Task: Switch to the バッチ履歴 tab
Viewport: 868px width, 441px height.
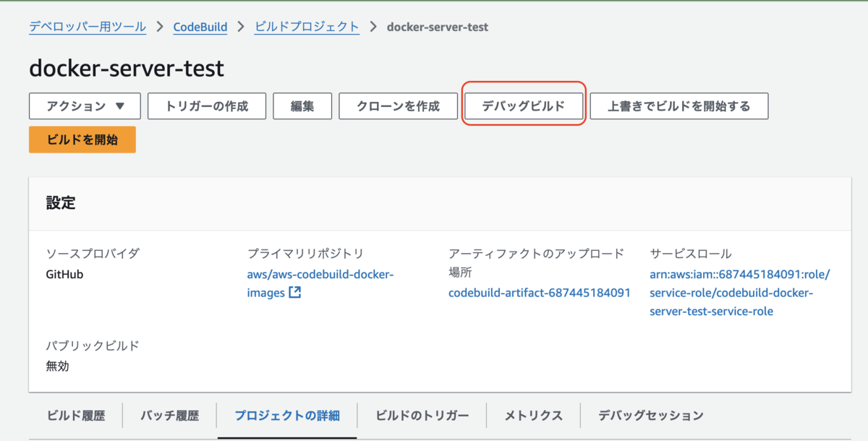Action: 169,416
